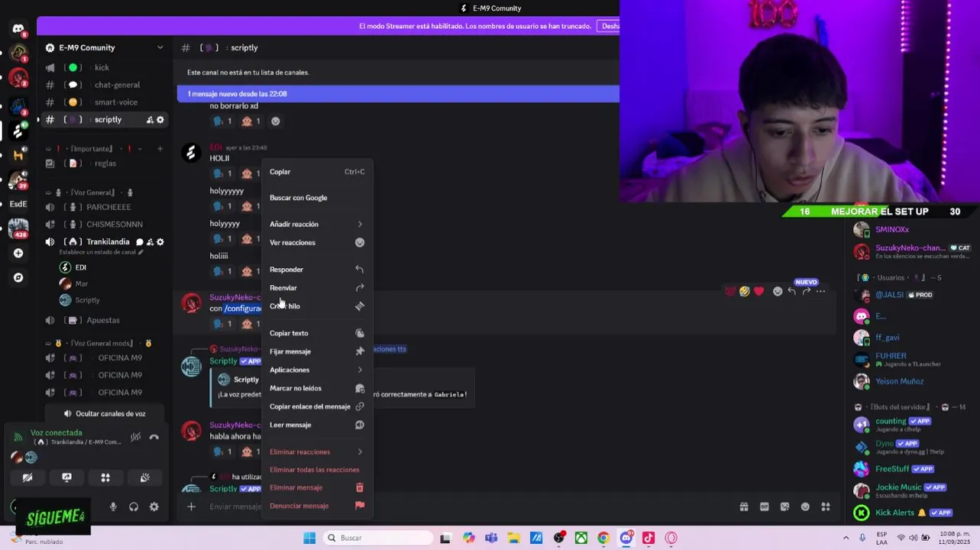Click the add a server plus icon
The height and width of the screenshot is (550, 980).
click(x=18, y=253)
